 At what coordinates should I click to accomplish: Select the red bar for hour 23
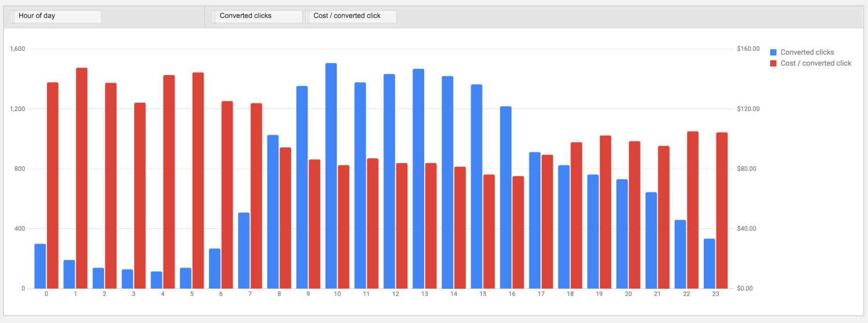point(722,210)
